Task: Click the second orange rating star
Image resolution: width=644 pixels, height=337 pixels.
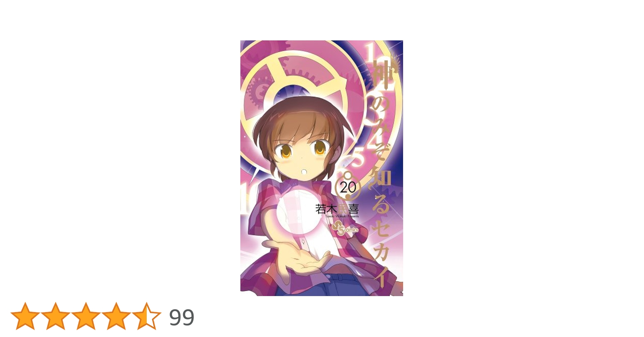Action: [56, 316]
